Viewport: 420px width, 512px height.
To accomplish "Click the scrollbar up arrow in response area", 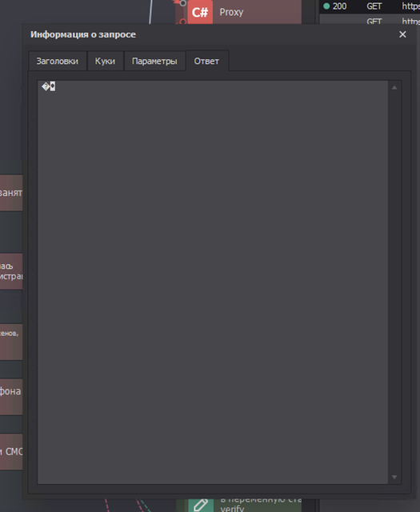I will point(394,87).
